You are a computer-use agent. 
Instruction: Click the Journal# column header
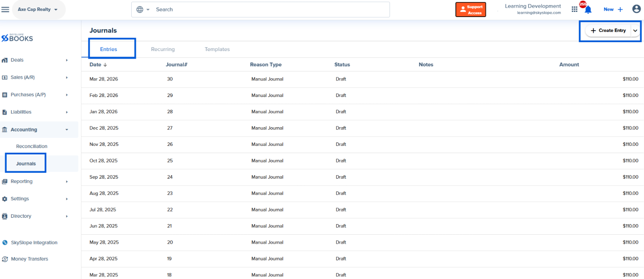click(x=177, y=65)
